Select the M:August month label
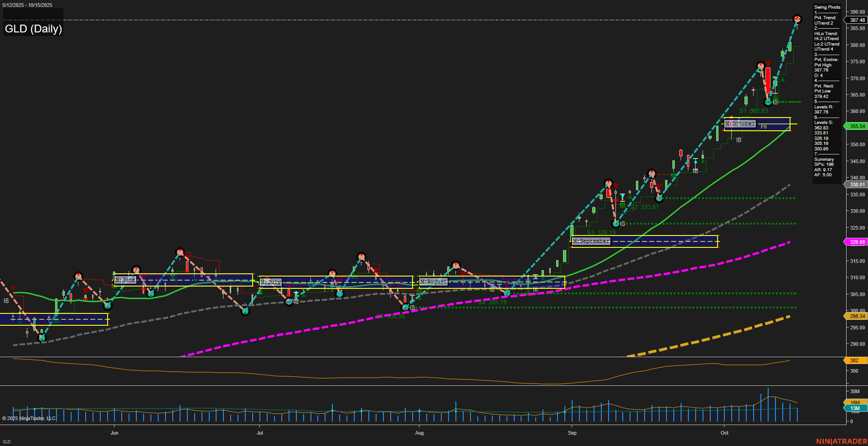The height and width of the screenshot is (446, 868). coord(434,282)
